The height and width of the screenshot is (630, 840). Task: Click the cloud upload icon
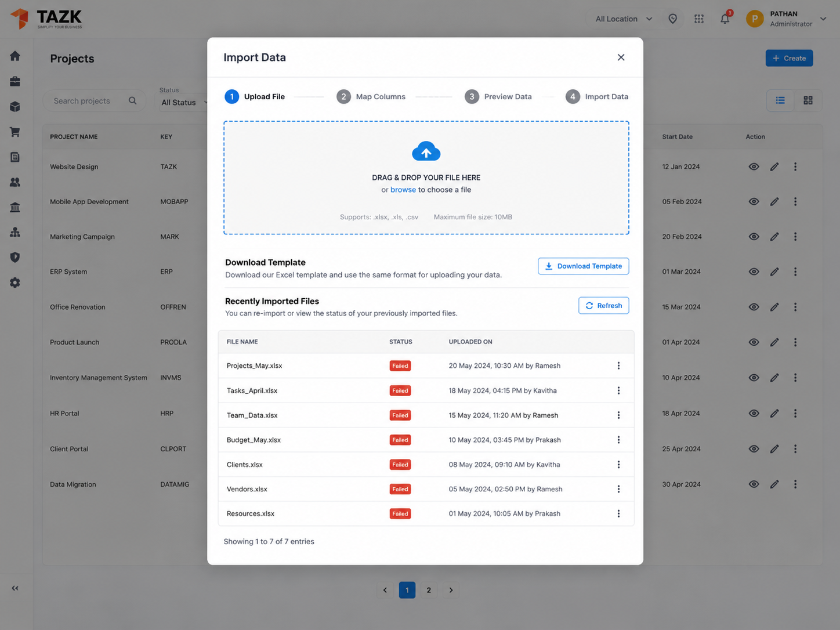click(x=426, y=152)
